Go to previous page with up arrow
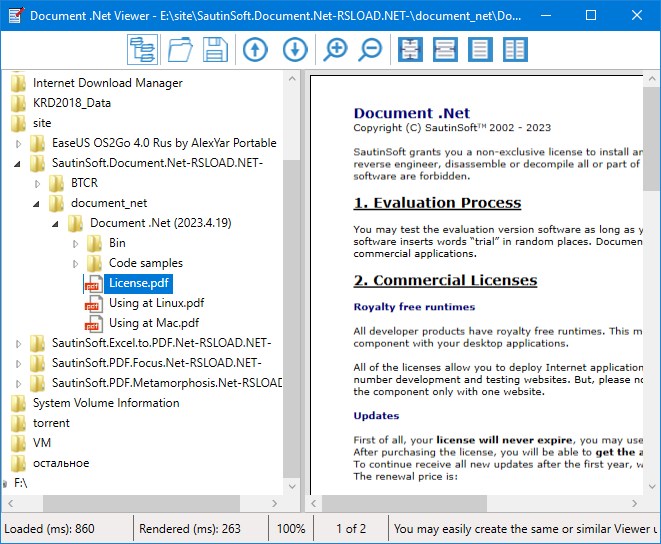Screen dimensions: 661x544 (x=255, y=50)
